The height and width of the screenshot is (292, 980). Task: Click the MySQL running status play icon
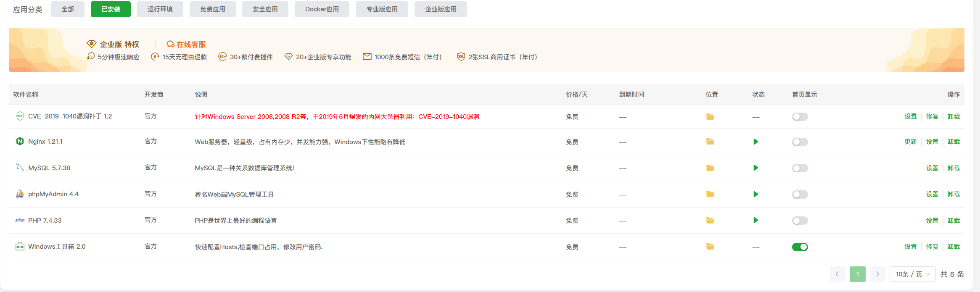point(756,168)
